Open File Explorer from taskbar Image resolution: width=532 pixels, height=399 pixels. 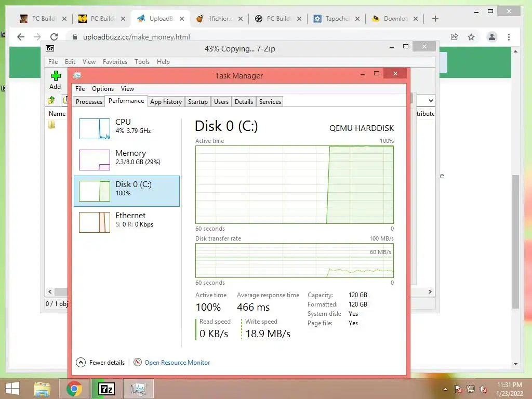click(x=42, y=389)
